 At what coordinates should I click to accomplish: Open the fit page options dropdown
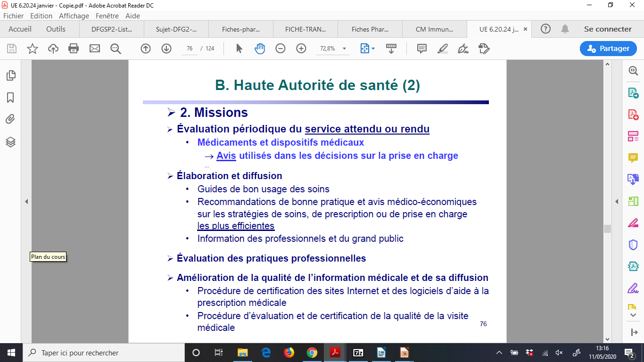click(x=368, y=49)
